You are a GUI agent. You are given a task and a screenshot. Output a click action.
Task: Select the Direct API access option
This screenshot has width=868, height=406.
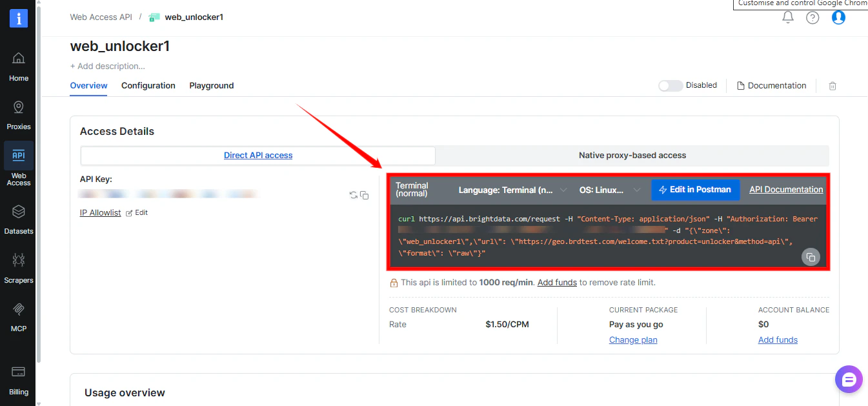[x=257, y=155]
